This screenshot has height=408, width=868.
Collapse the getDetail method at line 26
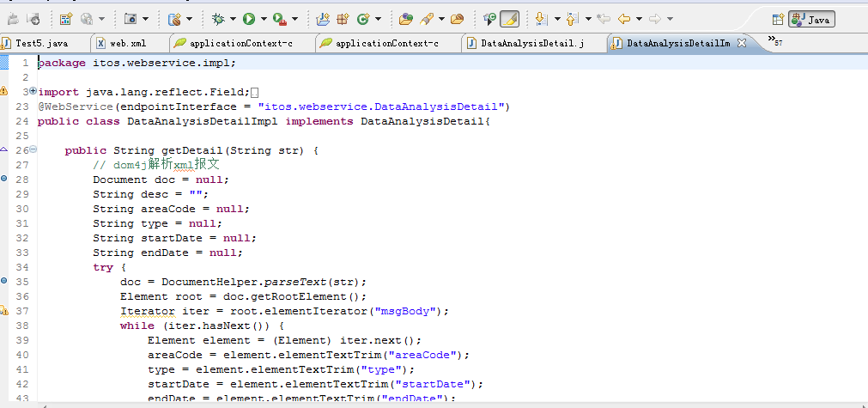[33, 149]
